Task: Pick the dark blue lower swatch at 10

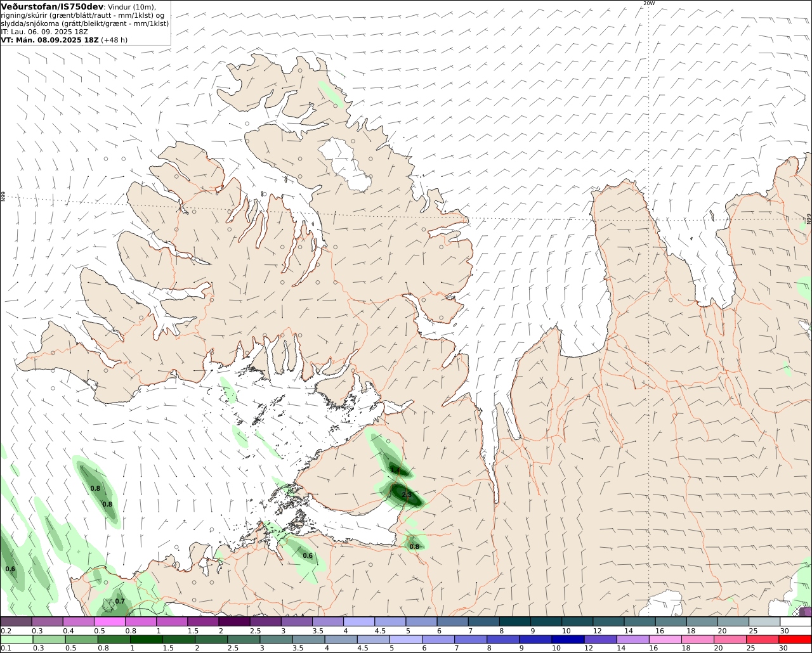Action: point(568,639)
